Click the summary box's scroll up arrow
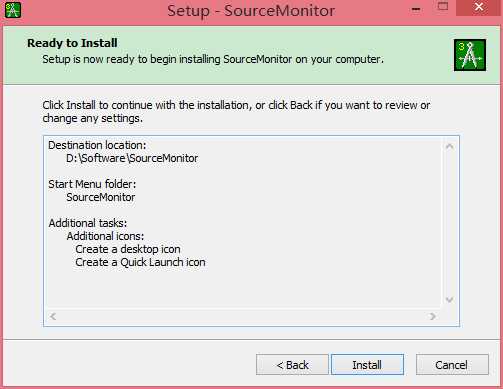Image resolution: width=503 pixels, height=389 pixels. (x=449, y=146)
